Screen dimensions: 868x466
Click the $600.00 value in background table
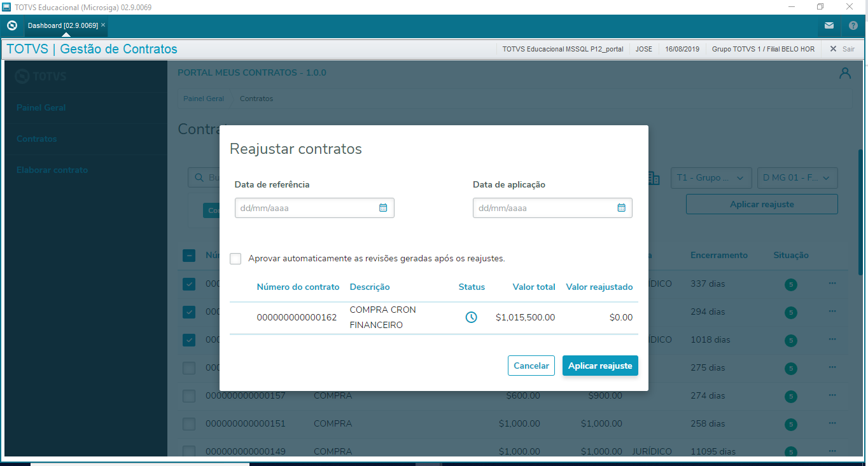click(523, 395)
